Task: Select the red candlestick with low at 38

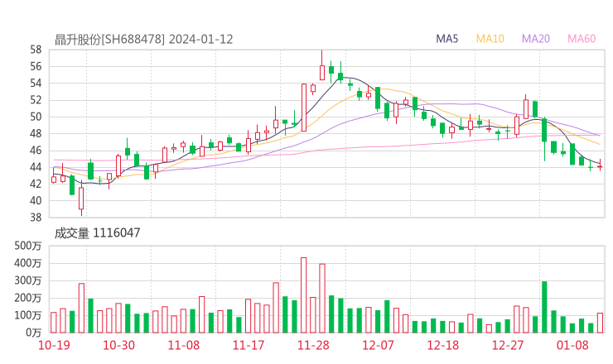Action: click(81, 199)
